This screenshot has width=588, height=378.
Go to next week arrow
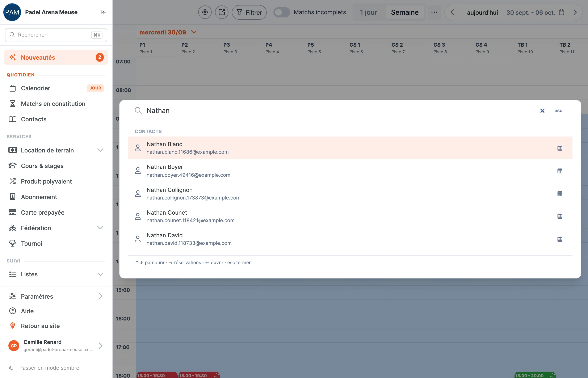pyautogui.click(x=575, y=12)
